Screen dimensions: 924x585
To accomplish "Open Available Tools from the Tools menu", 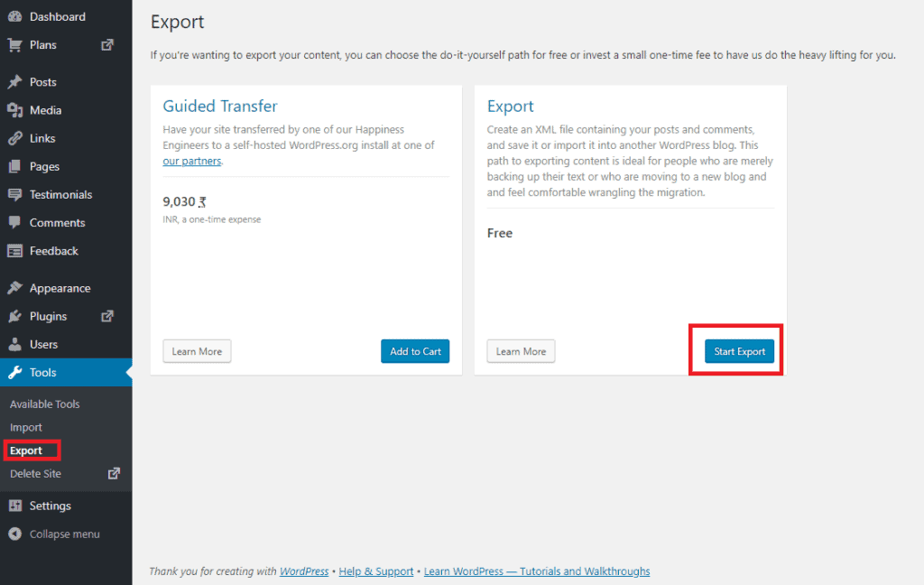I will click(44, 404).
